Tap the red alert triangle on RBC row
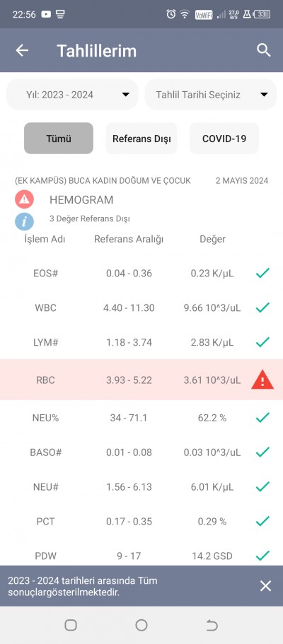 (262, 380)
